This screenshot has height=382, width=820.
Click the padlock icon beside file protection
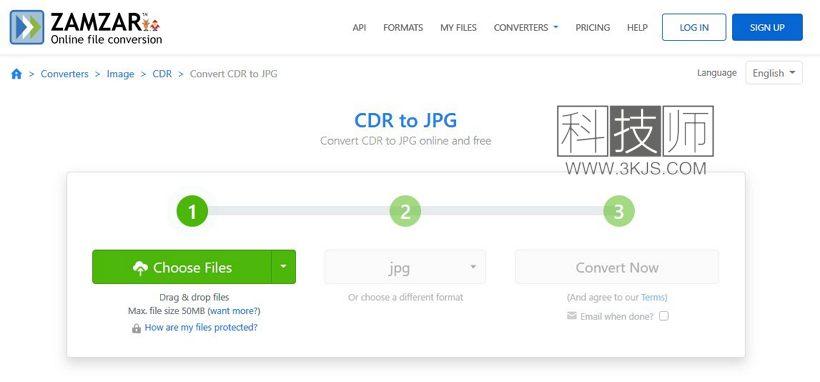[x=136, y=328]
